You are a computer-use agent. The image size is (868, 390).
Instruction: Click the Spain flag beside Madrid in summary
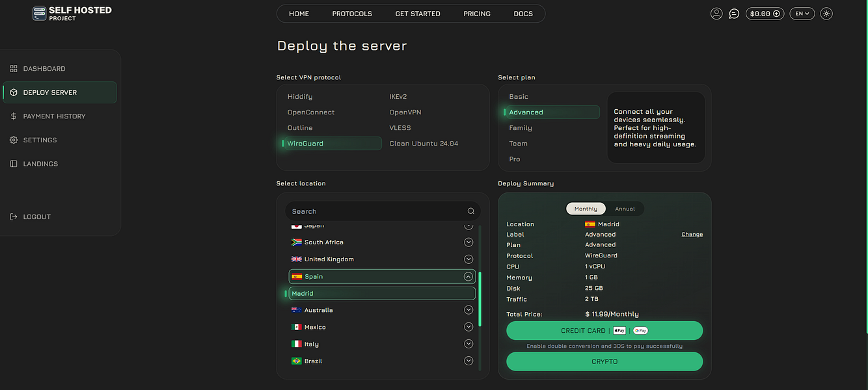[590, 224]
